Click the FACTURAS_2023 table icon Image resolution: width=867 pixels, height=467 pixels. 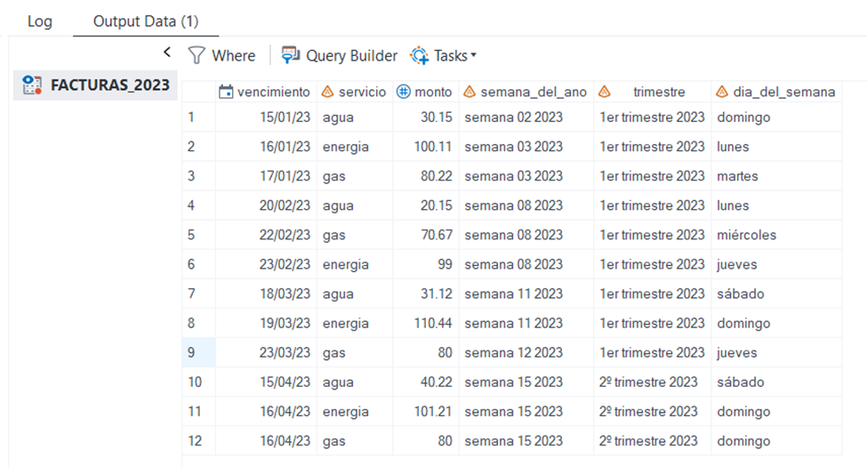(x=32, y=85)
